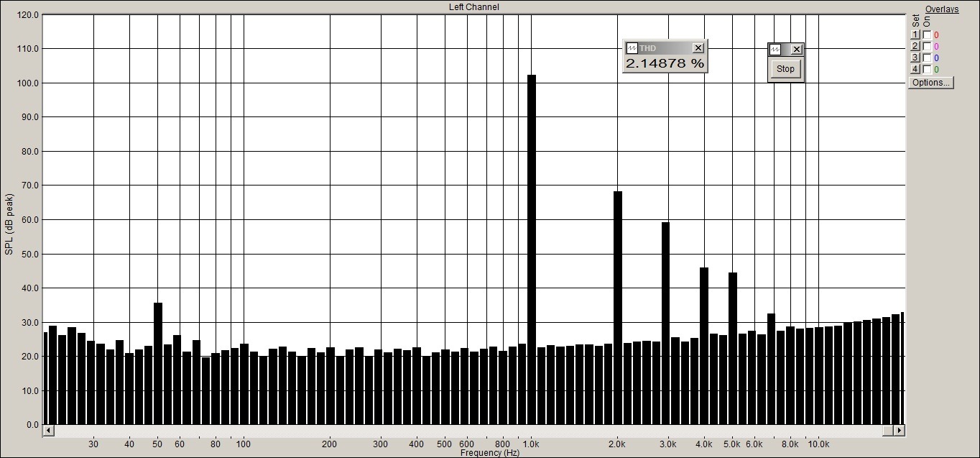Close the THD readout window

[698, 48]
